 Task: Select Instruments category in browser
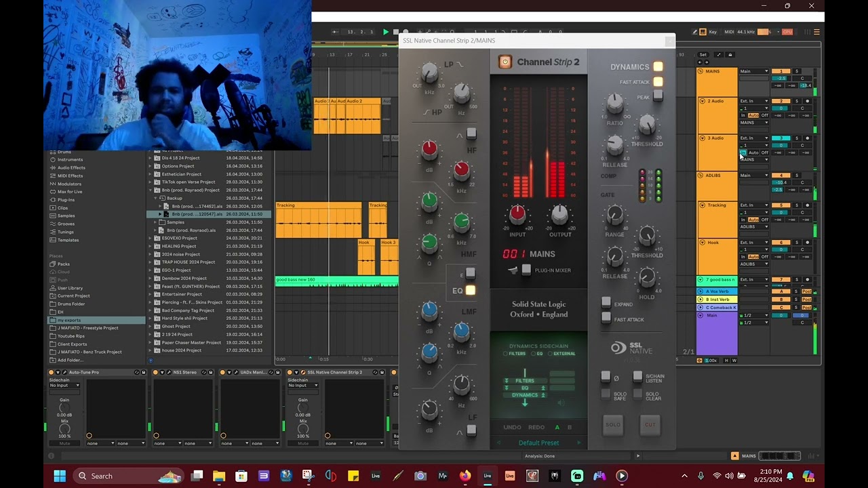[x=70, y=160]
